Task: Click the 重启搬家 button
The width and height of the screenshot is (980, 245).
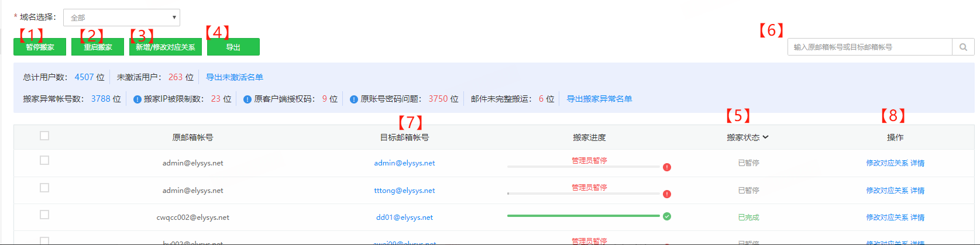Action: coord(98,47)
